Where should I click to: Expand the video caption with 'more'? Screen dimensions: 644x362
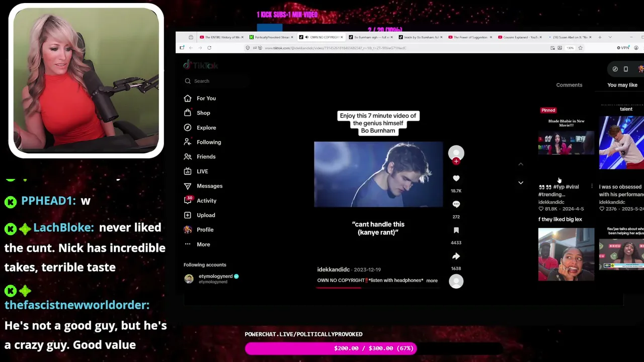432,281
